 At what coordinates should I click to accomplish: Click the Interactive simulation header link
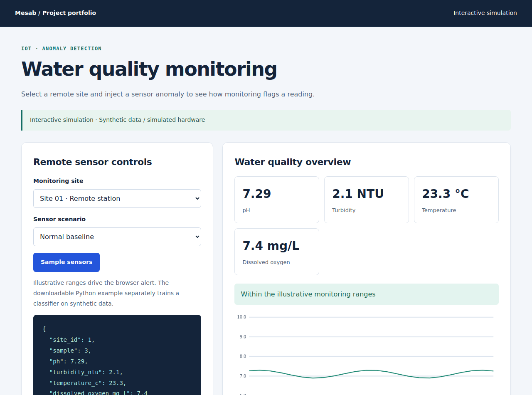[x=485, y=13]
